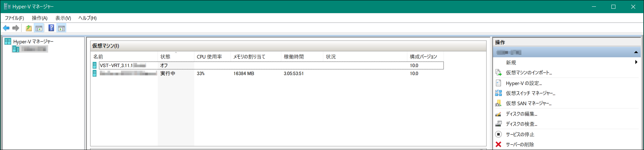The image size is (644, 150).
Task: Open 仮想 SAN マネージャー... action
Action: coord(528,103)
